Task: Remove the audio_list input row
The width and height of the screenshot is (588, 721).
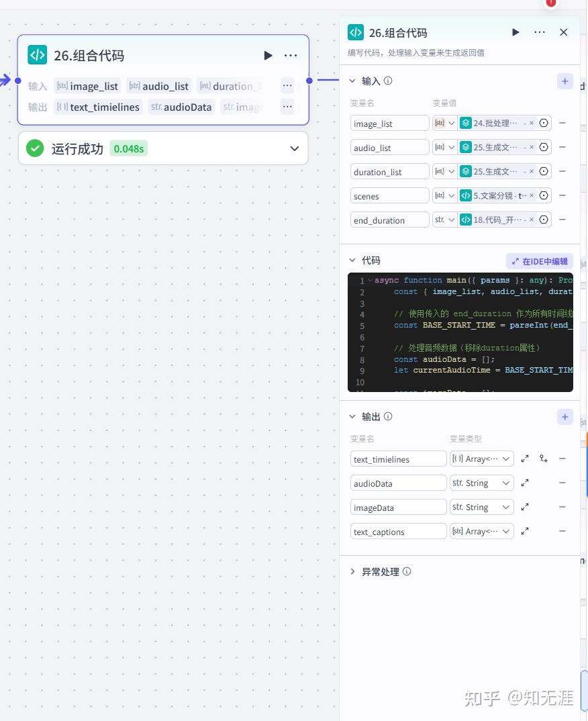Action: coord(562,147)
